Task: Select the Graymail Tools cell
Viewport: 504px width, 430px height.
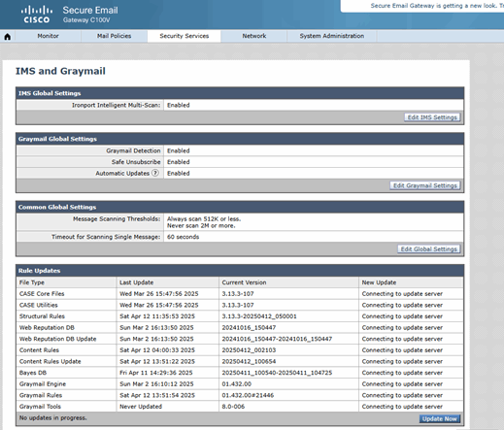Action: [x=40, y=407]
